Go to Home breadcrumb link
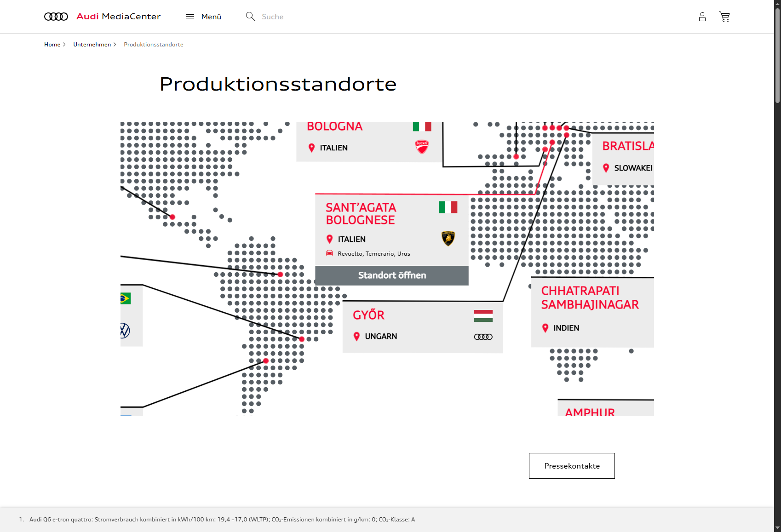 (x=52, y=45)
